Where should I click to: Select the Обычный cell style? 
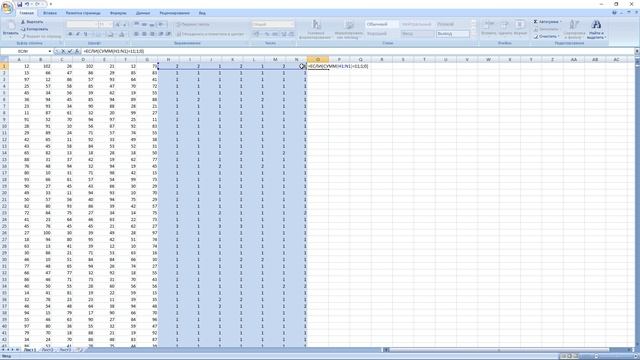(x=381, y=24)
